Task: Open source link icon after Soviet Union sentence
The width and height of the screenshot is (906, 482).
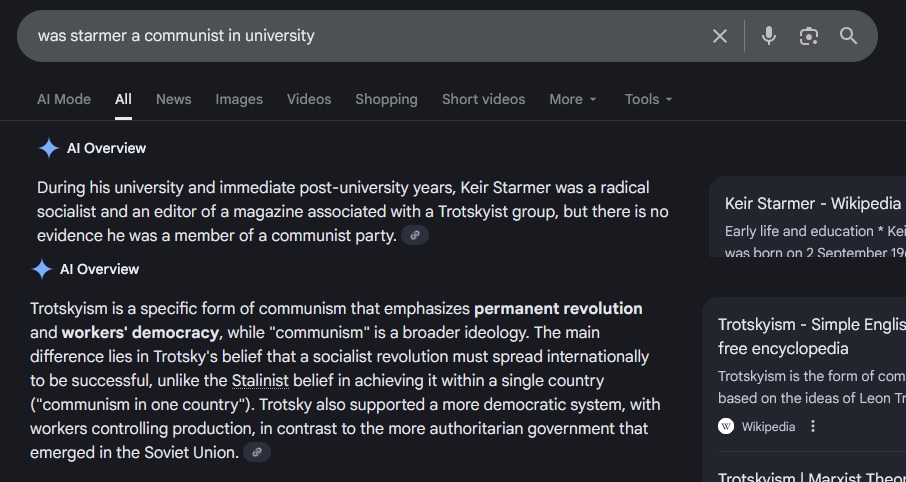Action: [x=257, y=452]
